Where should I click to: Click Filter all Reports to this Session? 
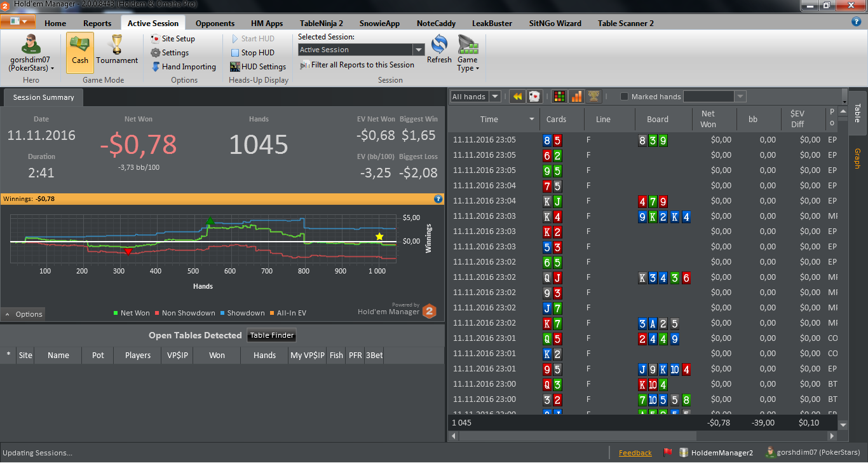click(x=357, y=65)
